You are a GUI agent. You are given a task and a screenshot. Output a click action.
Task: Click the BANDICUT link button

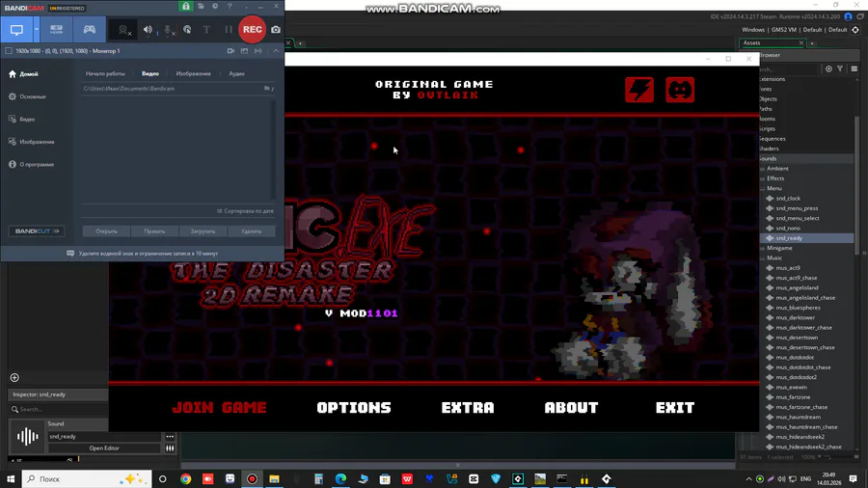click(37, 231)
